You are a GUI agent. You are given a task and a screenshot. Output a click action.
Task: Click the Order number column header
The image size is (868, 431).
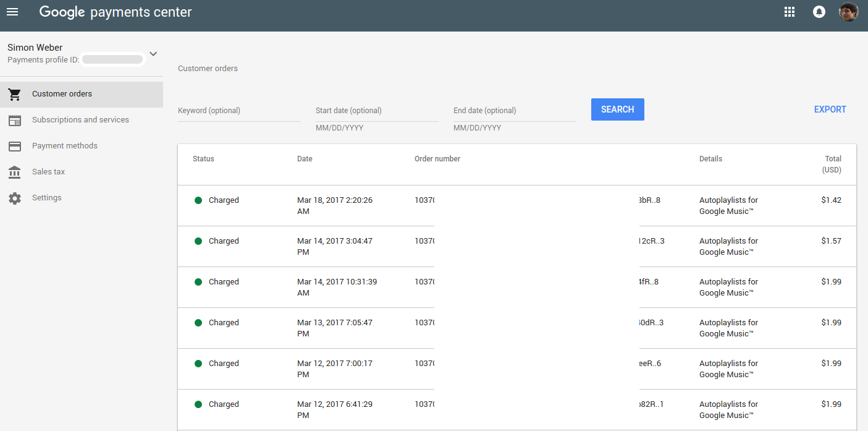click(437, 159)
